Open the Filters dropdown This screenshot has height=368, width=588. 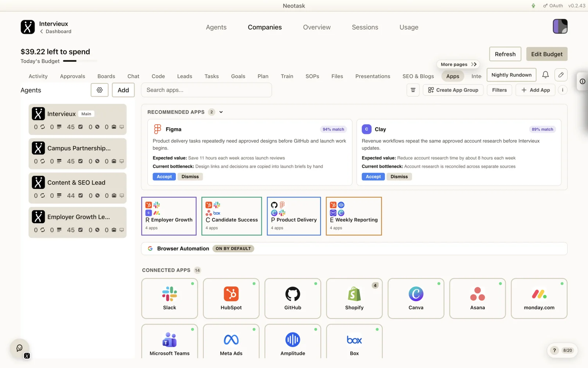pyautogui.click(x=499, y=90)
